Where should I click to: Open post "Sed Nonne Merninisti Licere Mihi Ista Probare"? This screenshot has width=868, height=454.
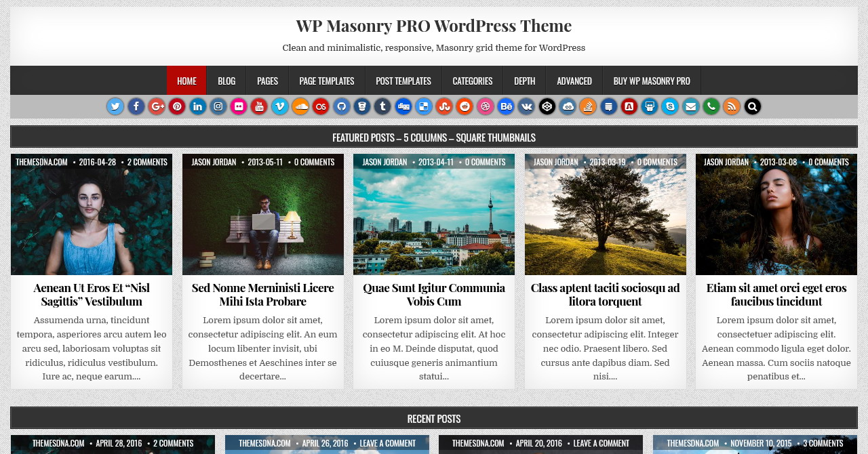tap(263, 294)
